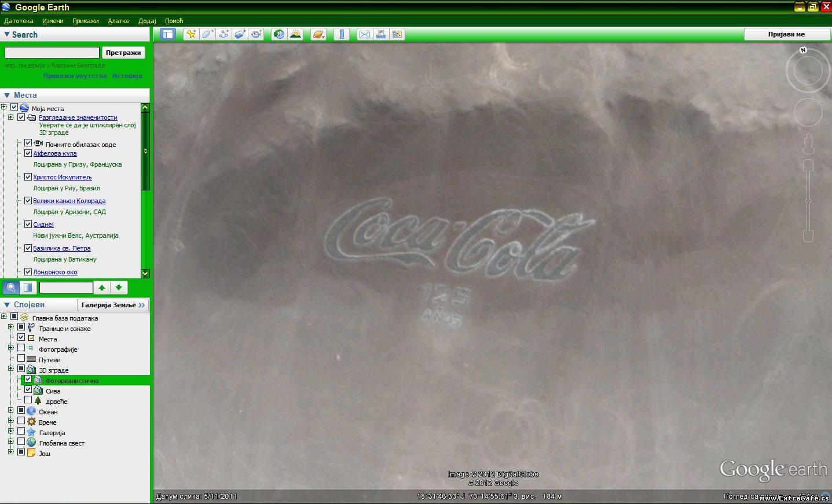Toggle sunlight across the landscape
This screenshot has width=832, height=504.
[295, 34]
